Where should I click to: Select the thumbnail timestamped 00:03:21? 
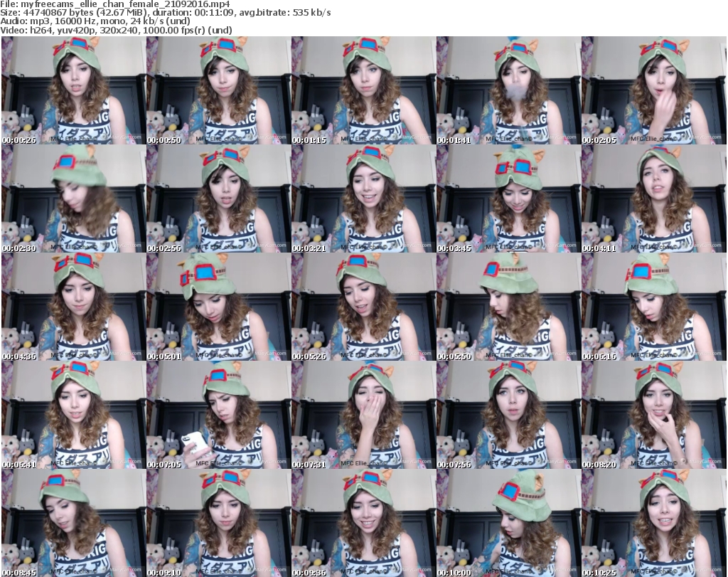click(x=363, y=198)
